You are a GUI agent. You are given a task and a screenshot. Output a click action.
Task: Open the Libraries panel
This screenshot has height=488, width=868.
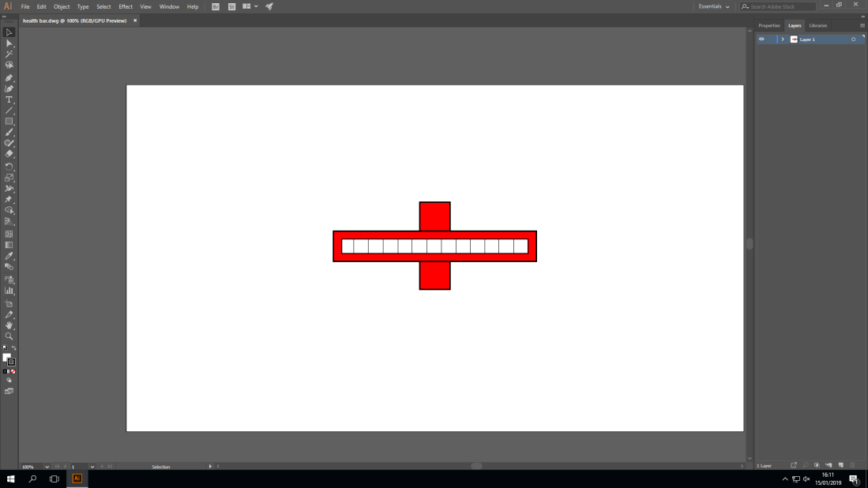817,25
